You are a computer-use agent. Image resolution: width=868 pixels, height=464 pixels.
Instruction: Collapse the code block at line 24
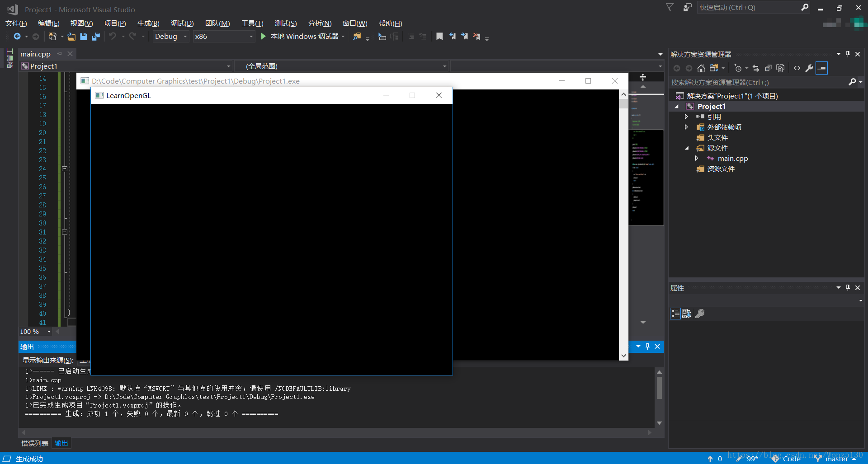(x=65, y=169)
